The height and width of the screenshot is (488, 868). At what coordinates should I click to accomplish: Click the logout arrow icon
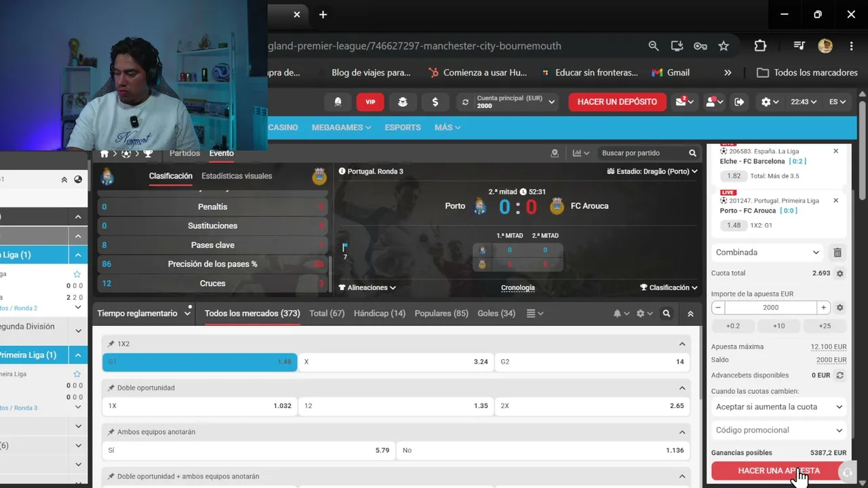click(740, 102)
